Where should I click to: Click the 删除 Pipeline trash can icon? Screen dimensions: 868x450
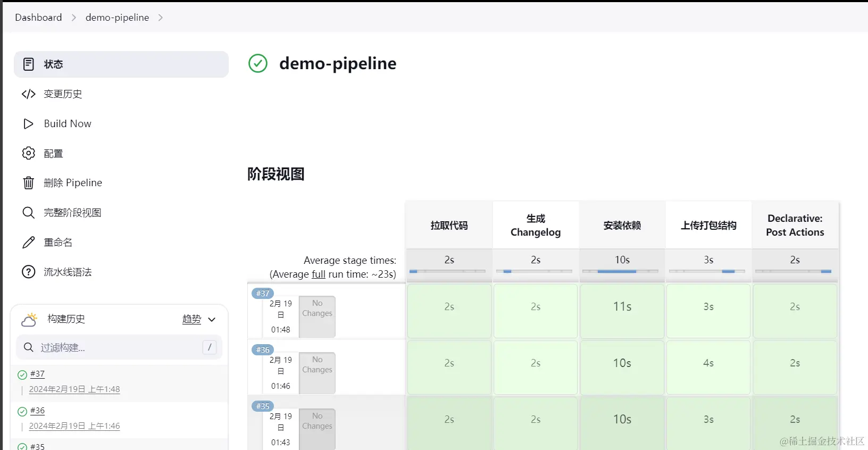coord(29,183)
